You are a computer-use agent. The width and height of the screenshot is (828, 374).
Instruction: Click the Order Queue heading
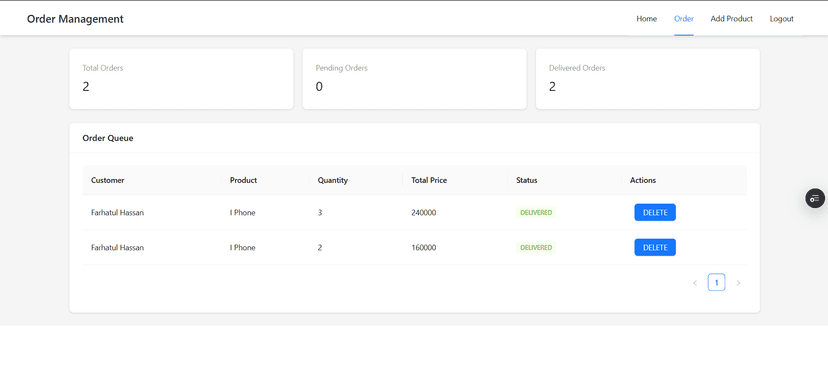[108, 138]
